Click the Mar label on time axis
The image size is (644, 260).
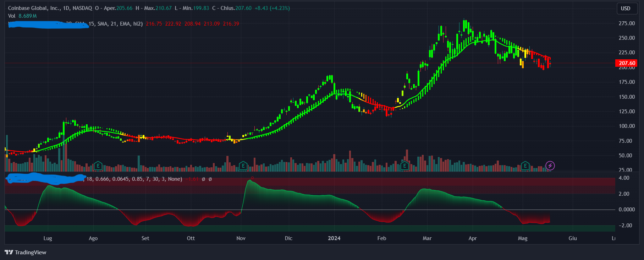click(427, 238)
